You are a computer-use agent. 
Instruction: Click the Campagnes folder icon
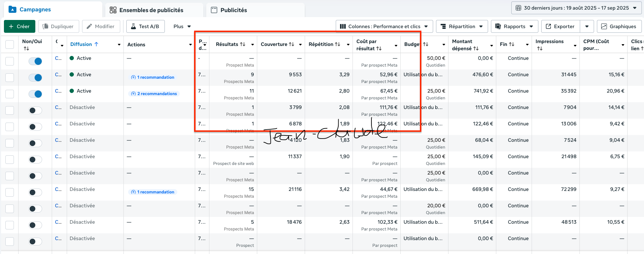pyautogui.click(x=12, y=10)
